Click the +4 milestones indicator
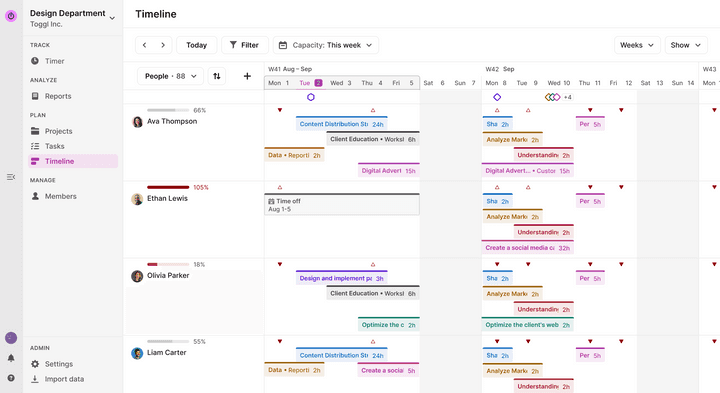 [x=568, y=97]
